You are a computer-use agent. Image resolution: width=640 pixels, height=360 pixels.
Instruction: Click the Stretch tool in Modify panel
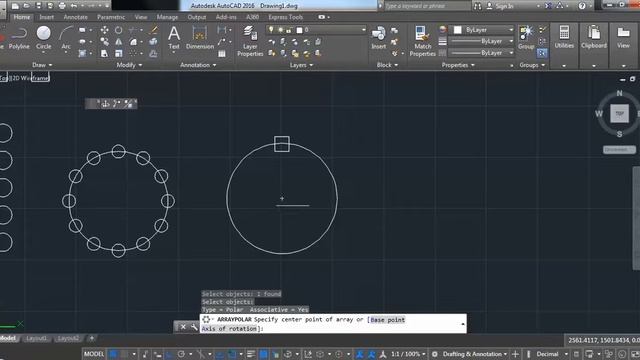pyautogui.click(x=104, y=53)
